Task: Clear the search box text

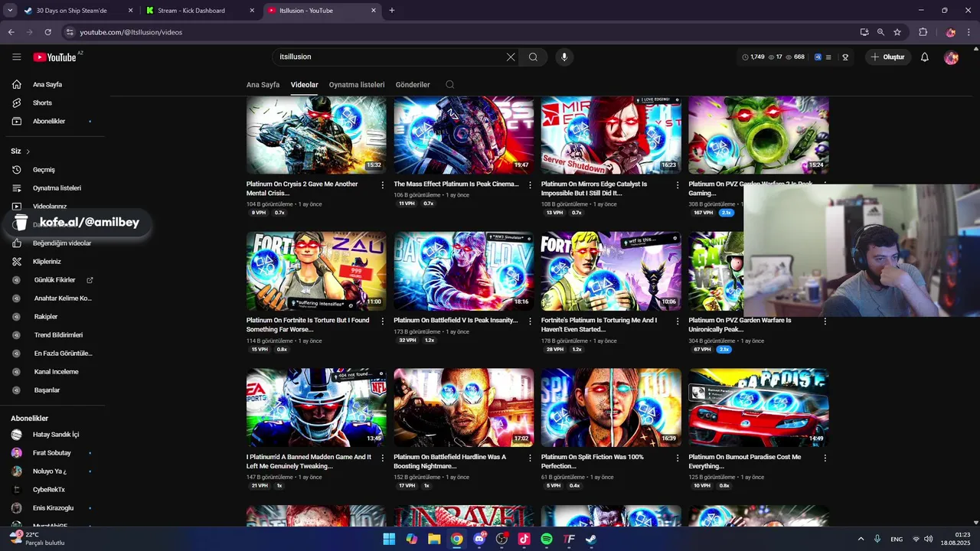Action: coord(511,57)
